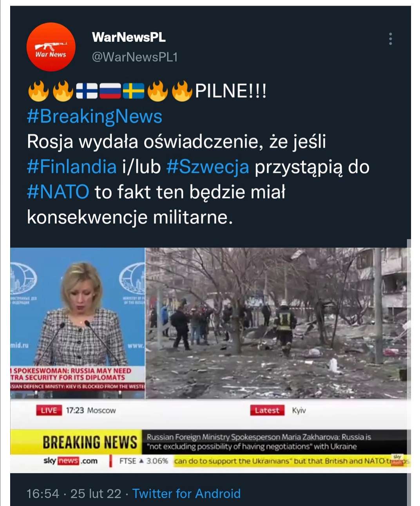The height and width of the screenshot is (506, 420).
Task: Open the WarNewsPL profile avatar
Action: pos(51,47)
